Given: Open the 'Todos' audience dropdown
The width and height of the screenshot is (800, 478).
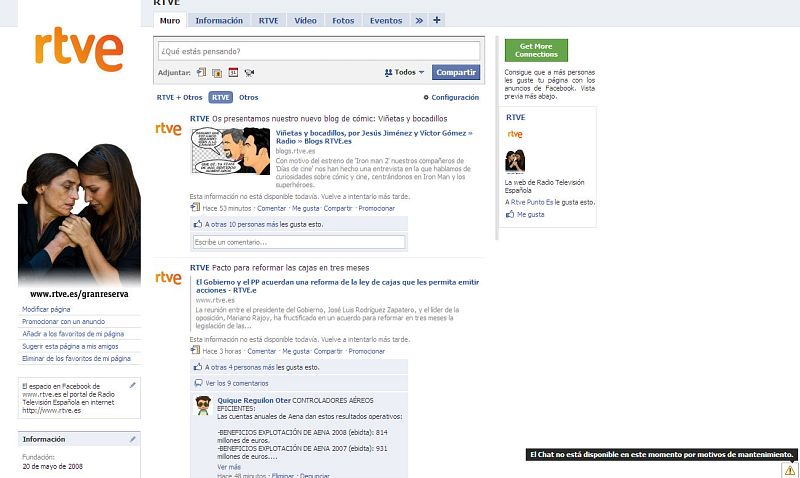Looking at the screenshot, I should [405, 72].
